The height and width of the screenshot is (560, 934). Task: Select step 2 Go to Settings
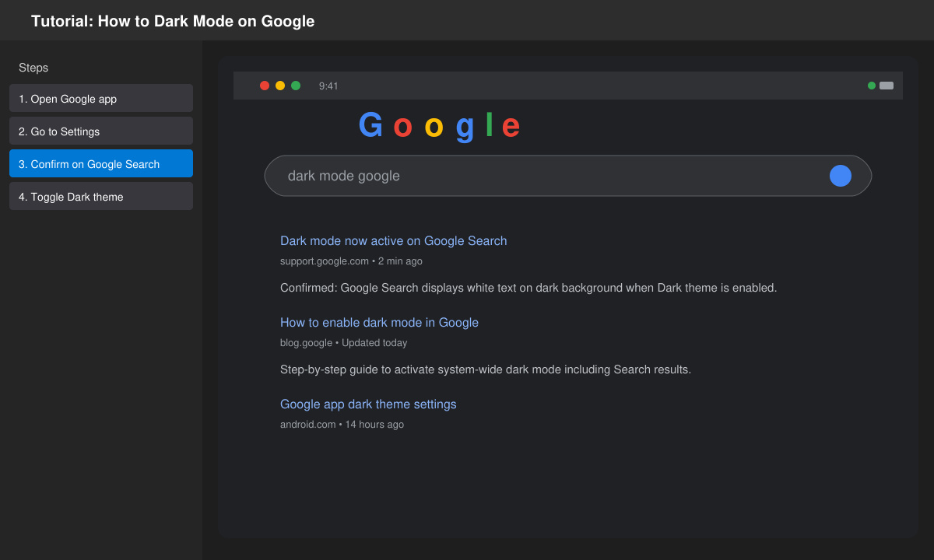tap(101, 131)
